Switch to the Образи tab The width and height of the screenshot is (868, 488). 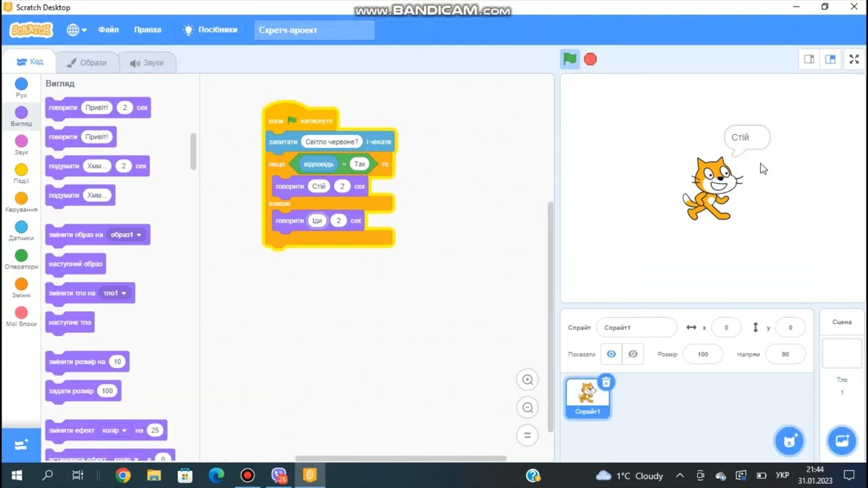87,62
